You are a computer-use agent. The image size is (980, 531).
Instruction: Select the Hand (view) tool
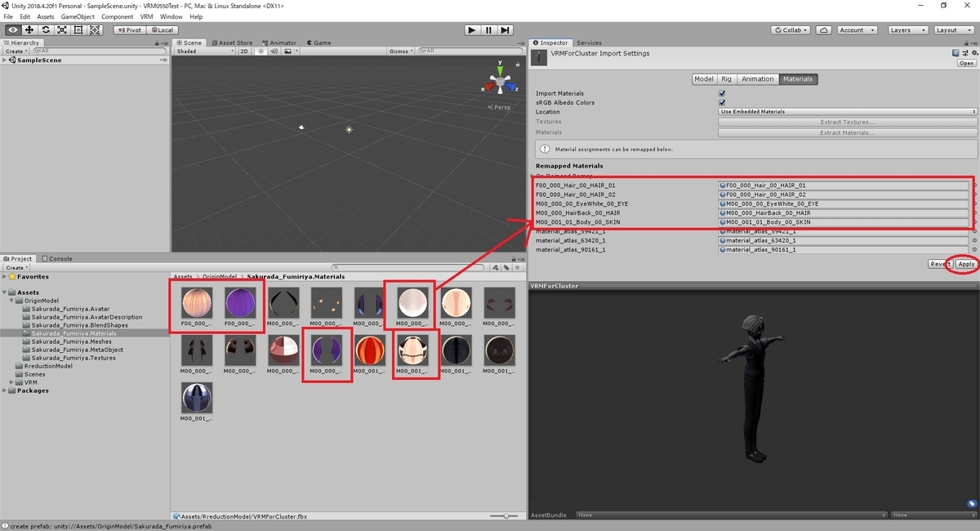12,30
